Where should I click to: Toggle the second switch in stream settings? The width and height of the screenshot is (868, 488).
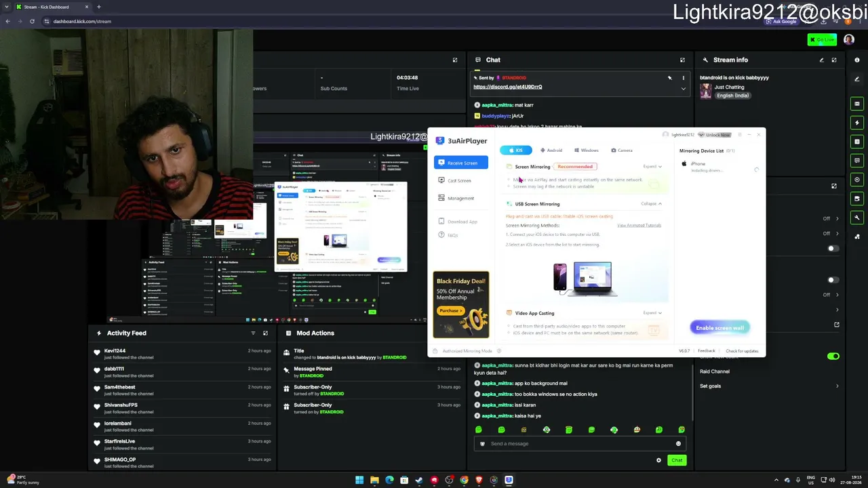[x=833, y=280]
